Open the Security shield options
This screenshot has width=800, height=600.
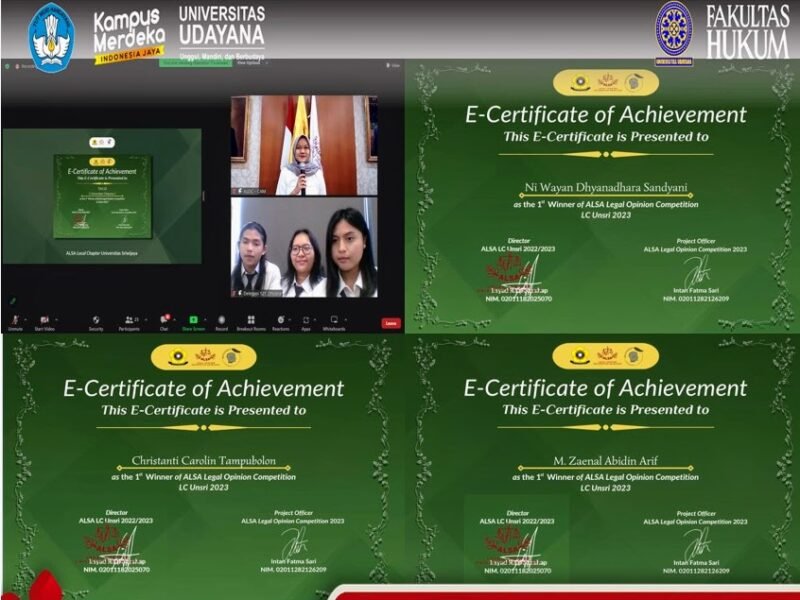[96, 321]
